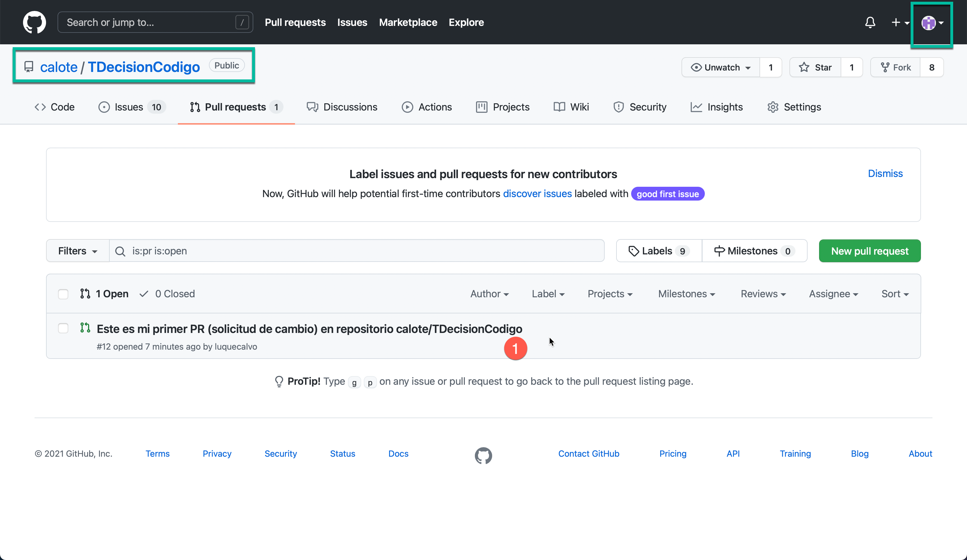967x560 pixels.
Task: Open the Terms footer link
Action: tap(157, 454)
